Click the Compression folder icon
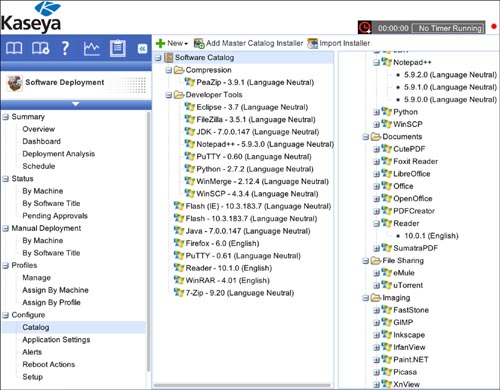The image size is (500, 390). coord(179,70)
